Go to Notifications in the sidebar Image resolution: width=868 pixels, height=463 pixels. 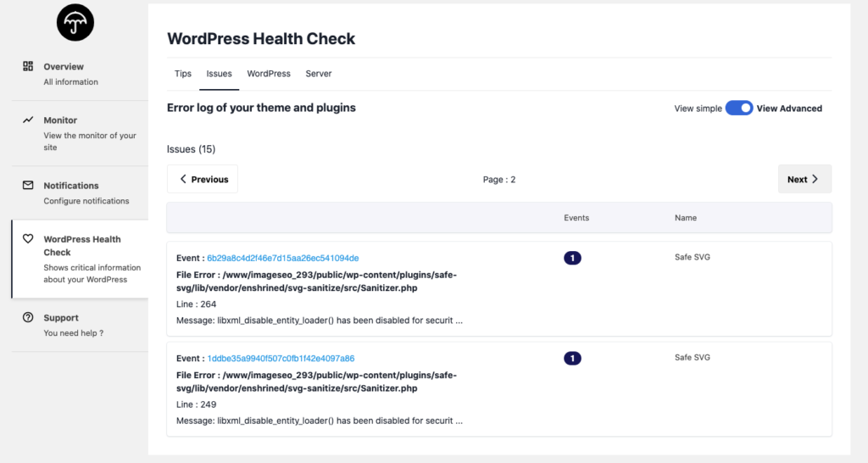[80, 192]
